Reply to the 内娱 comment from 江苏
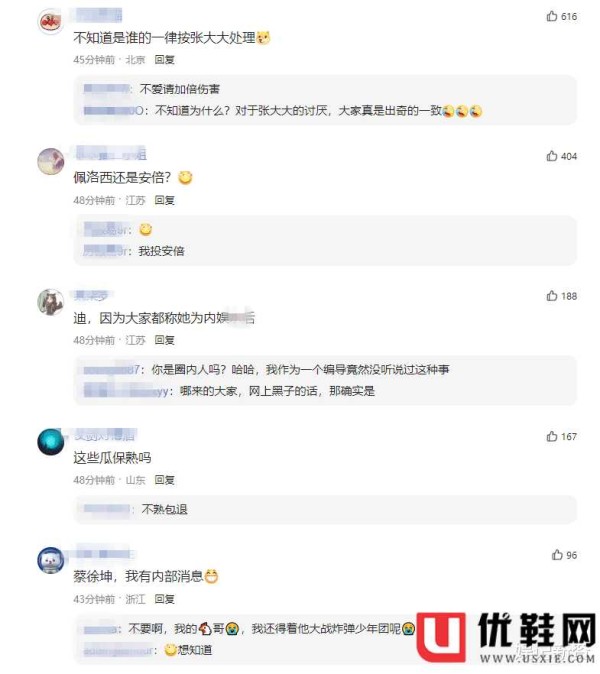 (x=165, y=340)
